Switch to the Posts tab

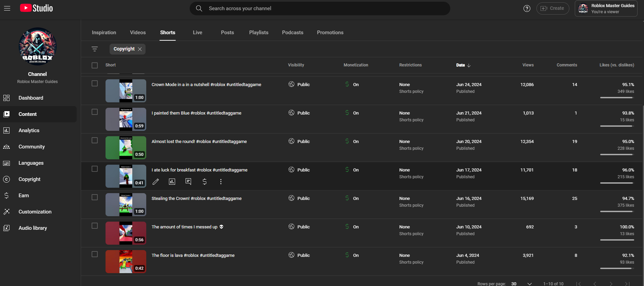[227, 33]
